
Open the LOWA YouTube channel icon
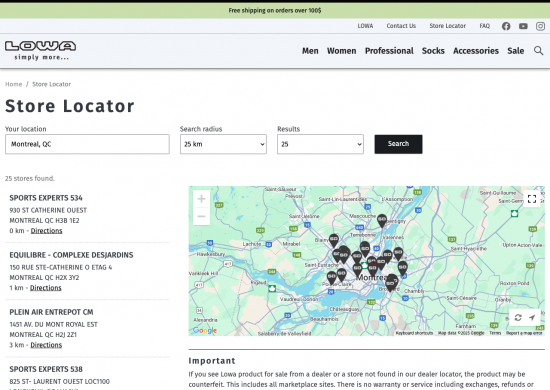523,26
